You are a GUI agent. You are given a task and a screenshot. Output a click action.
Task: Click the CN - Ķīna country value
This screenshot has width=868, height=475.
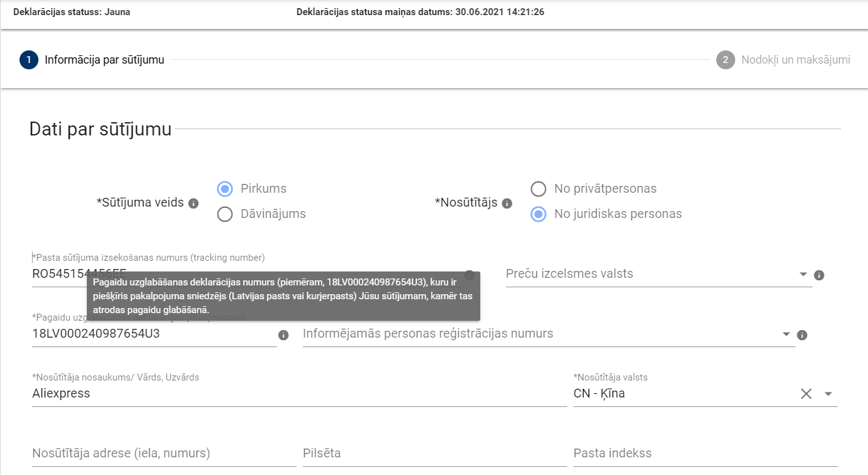599,394
